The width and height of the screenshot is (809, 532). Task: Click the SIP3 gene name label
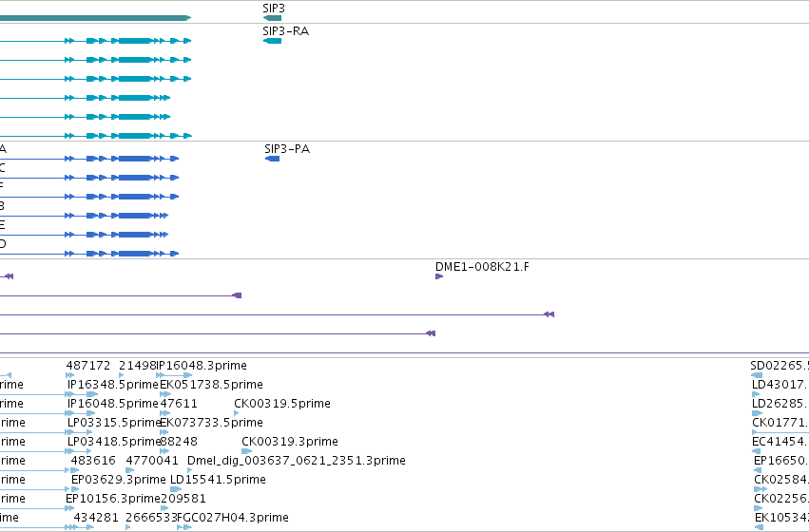(x=274, y=9)
